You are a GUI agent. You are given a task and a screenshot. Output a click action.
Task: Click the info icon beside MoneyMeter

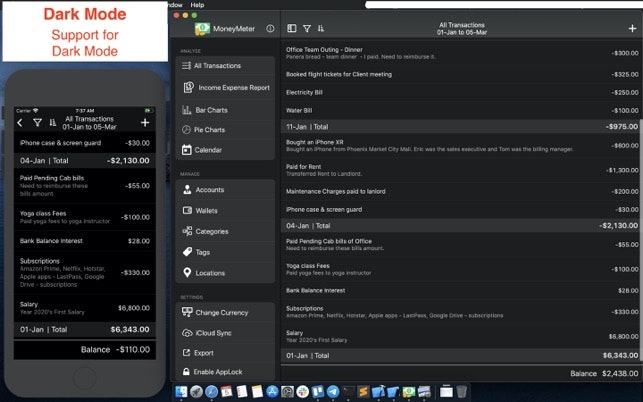tap(270, 29)
